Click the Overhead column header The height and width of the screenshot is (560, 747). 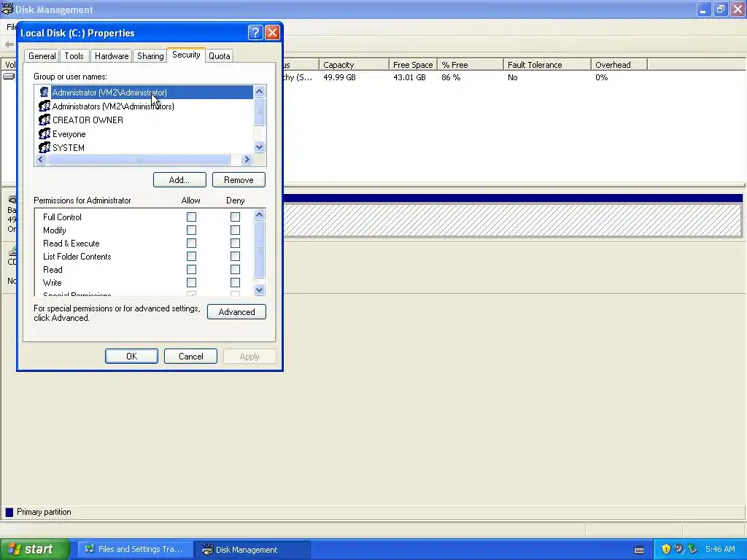coord(619,65)
